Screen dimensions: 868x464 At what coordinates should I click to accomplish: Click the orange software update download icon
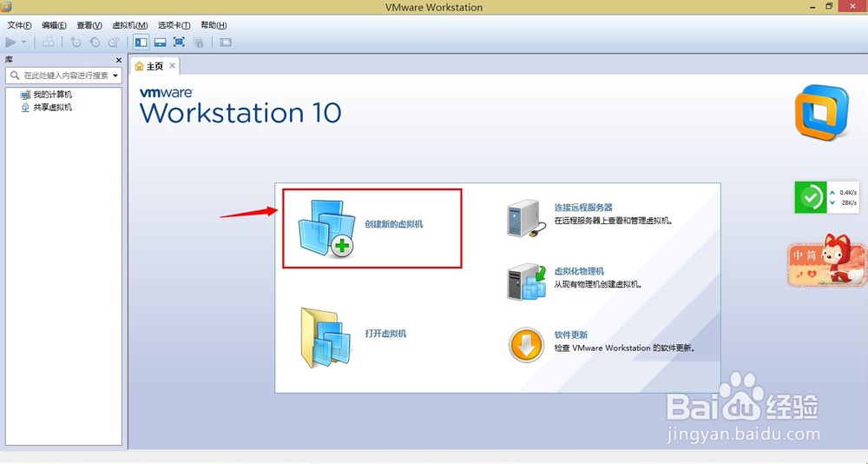click(526, 345)
